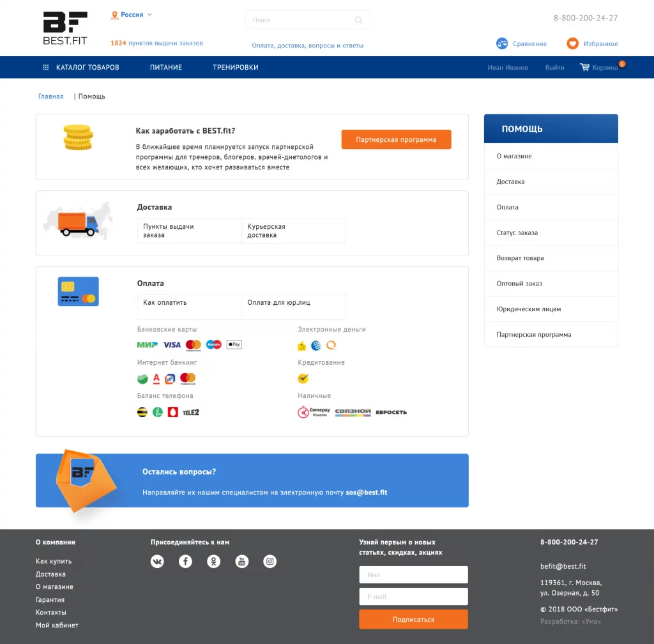Image resolution: width=654 pixels, height=644 pixels.
Task: Click the gold coins stack icon
Action: [x=78, y=137]
